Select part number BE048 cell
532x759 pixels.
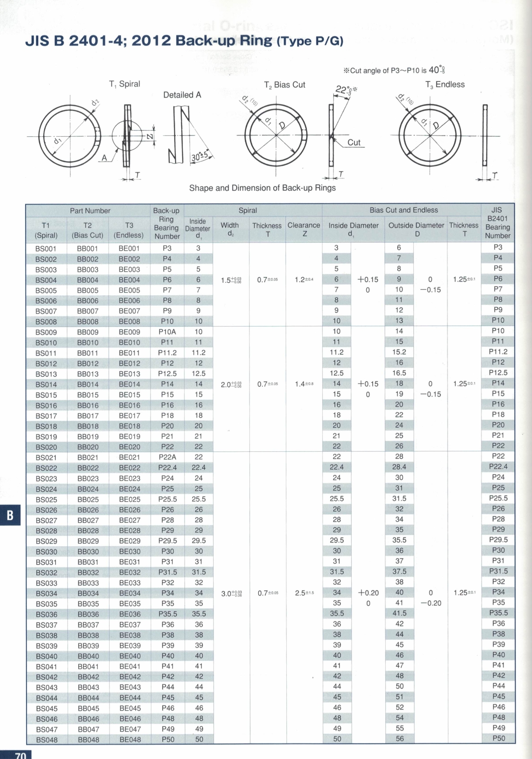click(129, 739)
